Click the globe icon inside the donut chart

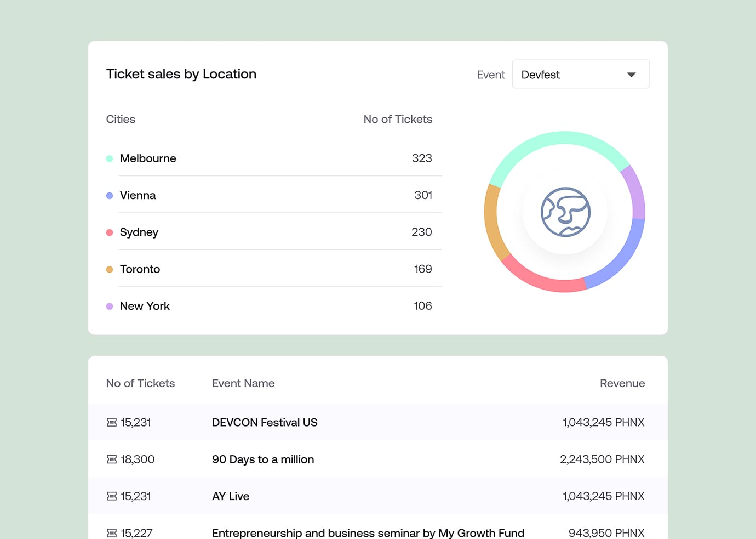click(x=565, y=212)
